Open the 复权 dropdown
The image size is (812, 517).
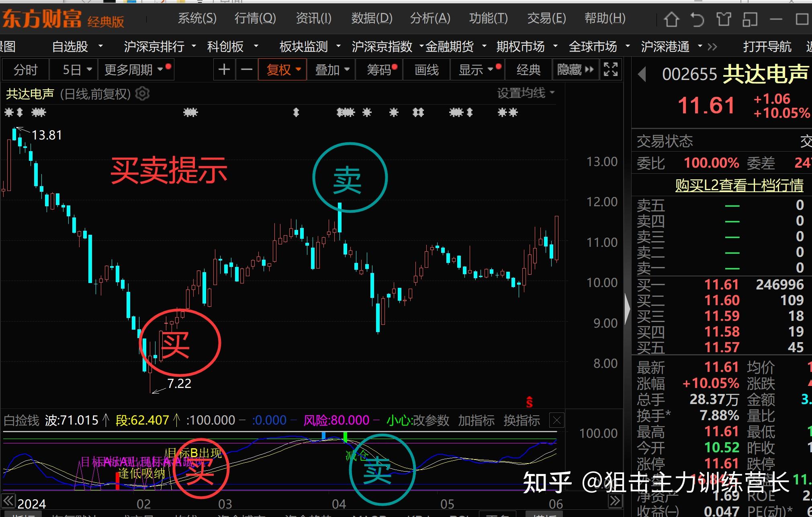[282, 70]
